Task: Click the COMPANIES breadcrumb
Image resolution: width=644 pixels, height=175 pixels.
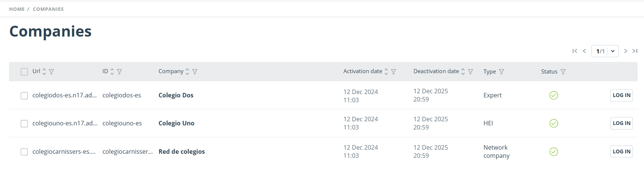Action: [48, 9]
